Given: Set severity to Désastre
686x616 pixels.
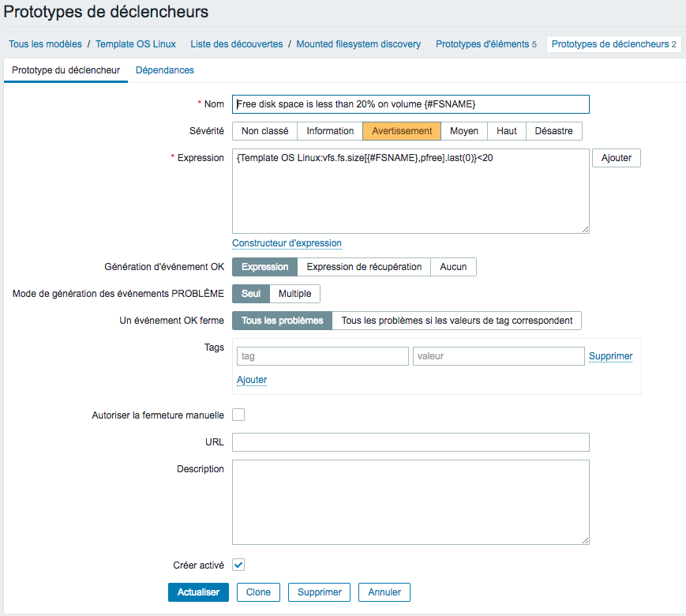Looking at the screenshot, I should point(553,131).
